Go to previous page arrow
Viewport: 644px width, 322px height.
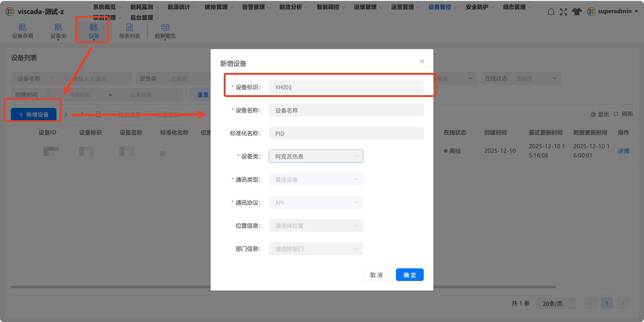(x=590, y=303)
